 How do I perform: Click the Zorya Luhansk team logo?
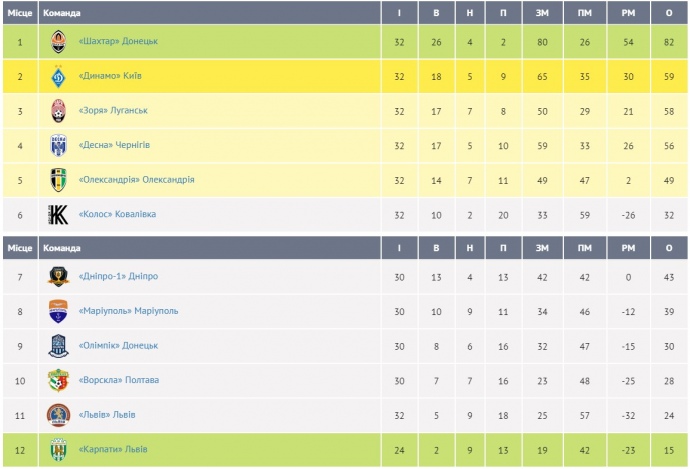pos(58,111)
